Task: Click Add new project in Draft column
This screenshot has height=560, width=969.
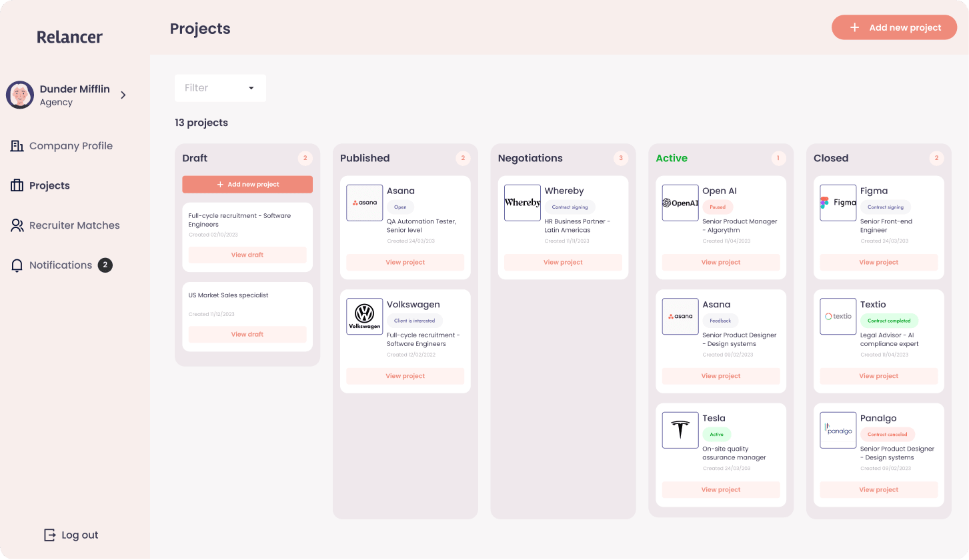Action: point(247,185)
